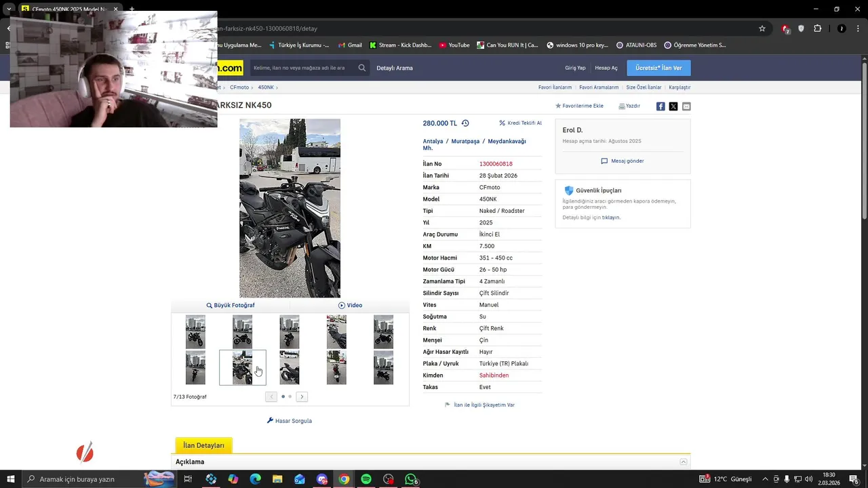Screen dimensions: 868x488
Task: Click the search magnifier icon in site header
Action: tap(362, 68)
